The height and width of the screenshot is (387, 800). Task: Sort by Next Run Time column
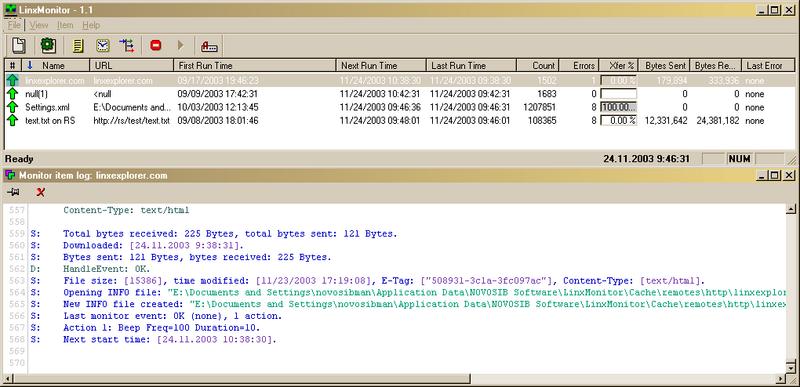(x=381, y=65)
